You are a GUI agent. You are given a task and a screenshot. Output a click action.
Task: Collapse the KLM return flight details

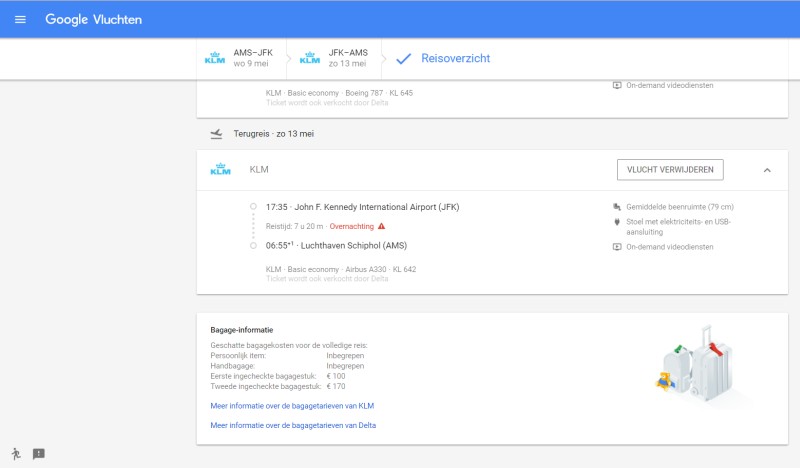[x=767, y=170]
